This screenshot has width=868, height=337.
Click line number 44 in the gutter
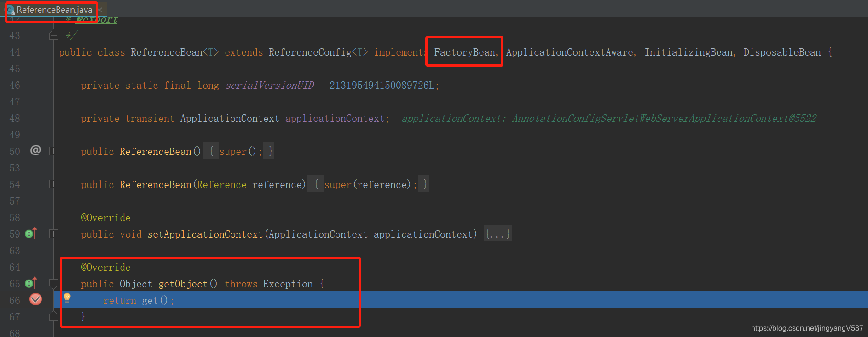15,52
